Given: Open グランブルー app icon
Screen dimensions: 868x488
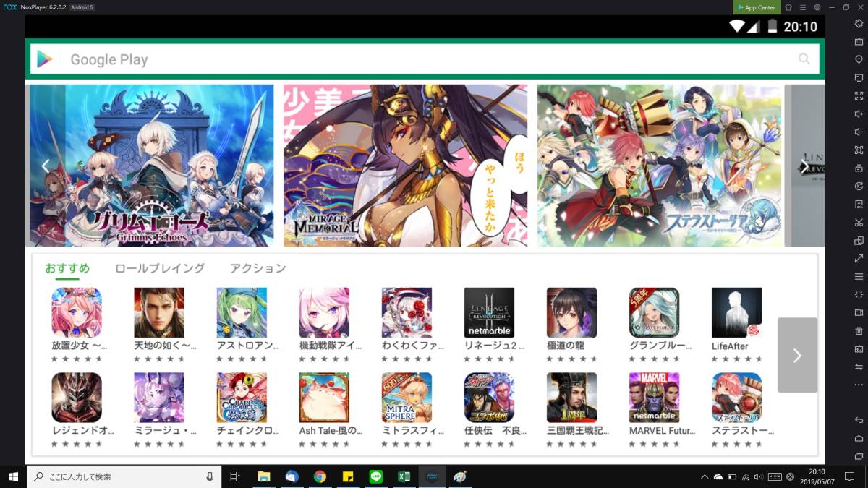Looking at the screenshot, I should pos(654,312).
